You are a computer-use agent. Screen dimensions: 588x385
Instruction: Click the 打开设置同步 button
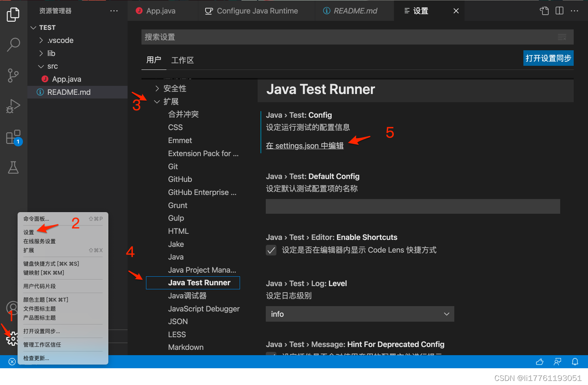click(x=548, y=58)
